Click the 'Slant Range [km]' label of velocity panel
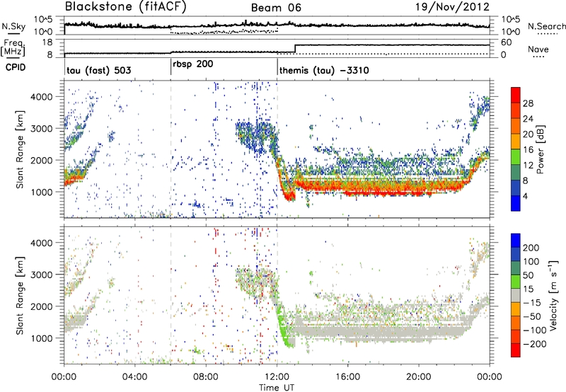The width and height of the screenshot is (566, 392). coord(21,295)
